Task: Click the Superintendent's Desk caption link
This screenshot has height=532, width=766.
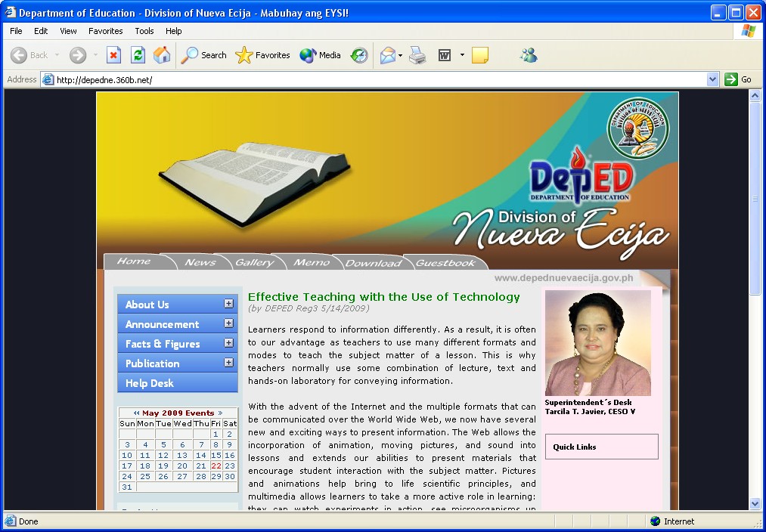Action: [588, 402]
